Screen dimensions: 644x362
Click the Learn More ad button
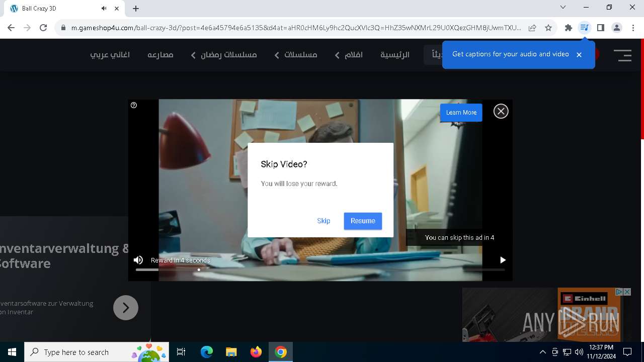[461, 113]
